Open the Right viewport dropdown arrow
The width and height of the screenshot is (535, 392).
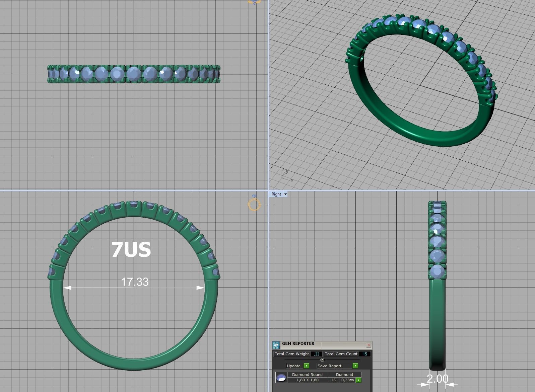(x=285, y=194)
